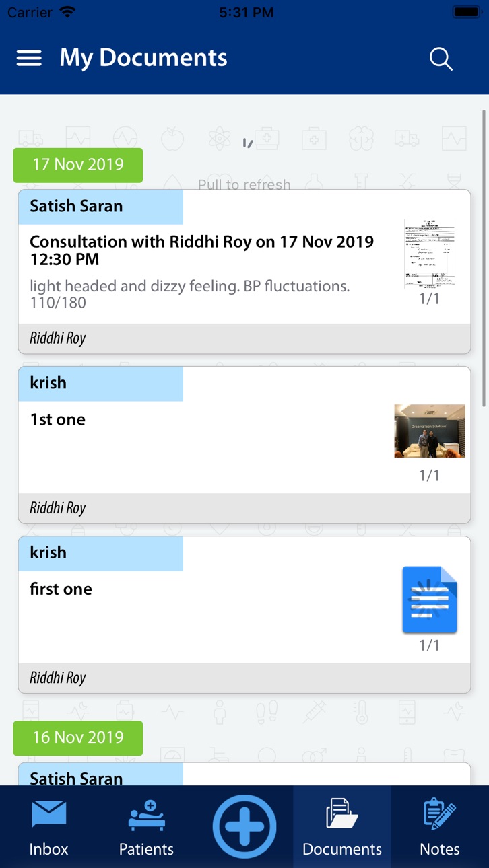Switch to the Inbox tab label
This screenshot has height=868, width=489.
(x=48, y=849)
